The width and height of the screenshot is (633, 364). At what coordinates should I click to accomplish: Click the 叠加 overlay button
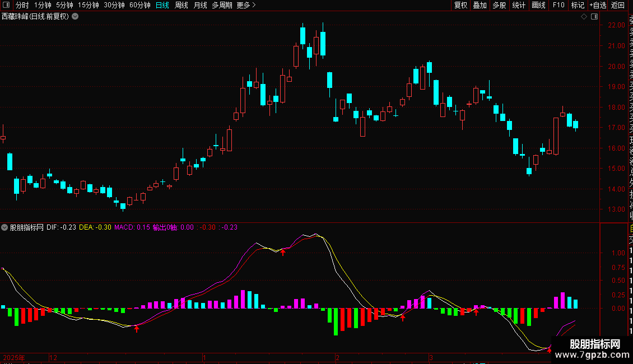[x=480, y=5]
